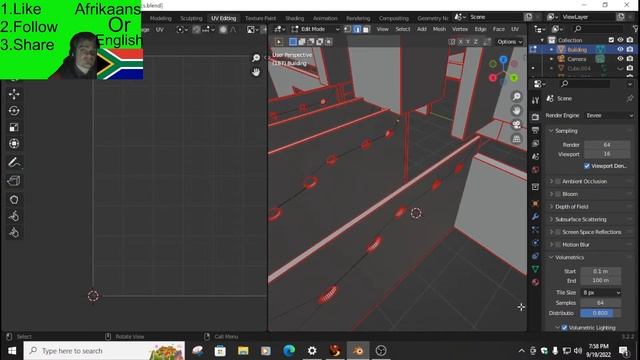Select the Transform tool in UV editor toolbar
The image size is (640, 360).
(x=14, y=144)
